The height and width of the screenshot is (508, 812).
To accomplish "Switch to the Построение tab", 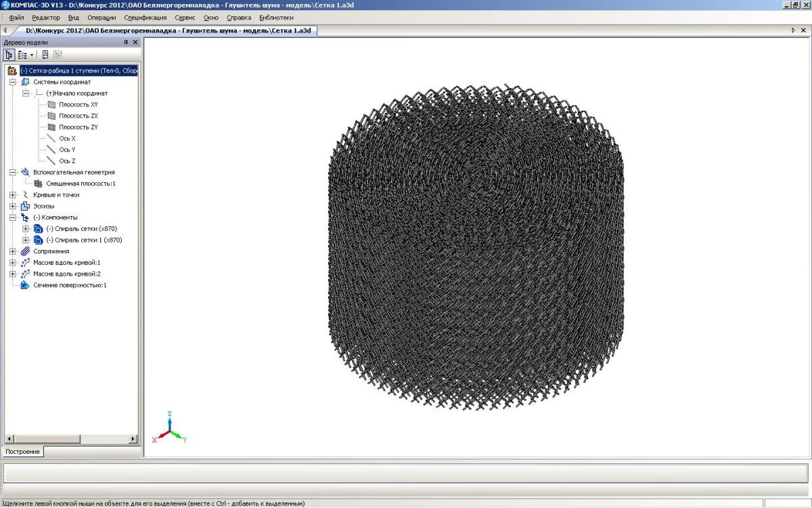I will (24, 452).
